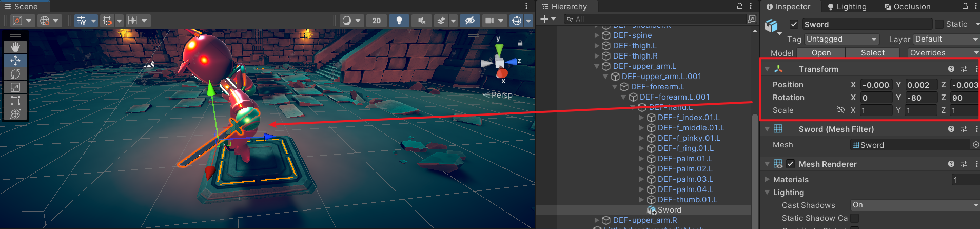Enable the Static checkbox

pyautogui.click(x=939, y=24)
